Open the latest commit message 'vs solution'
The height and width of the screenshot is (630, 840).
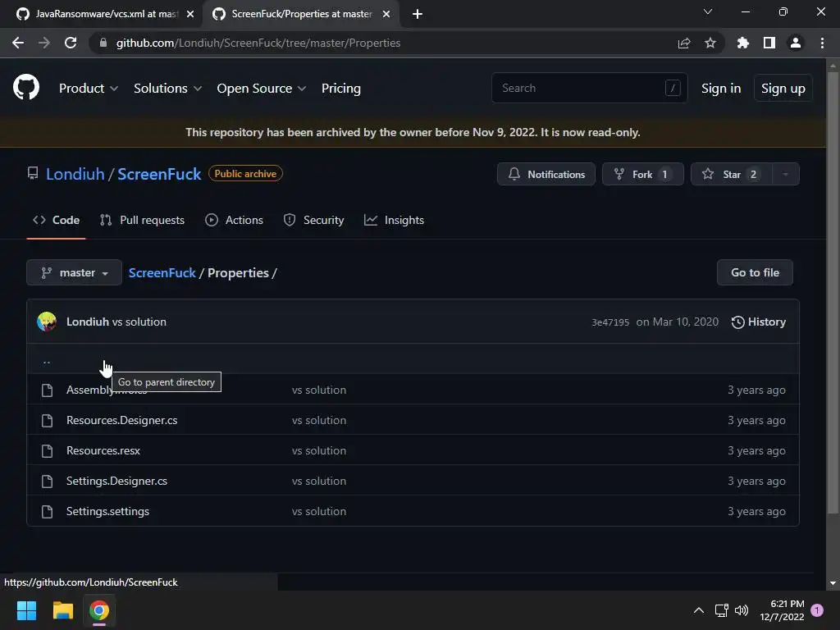point(139,322)
